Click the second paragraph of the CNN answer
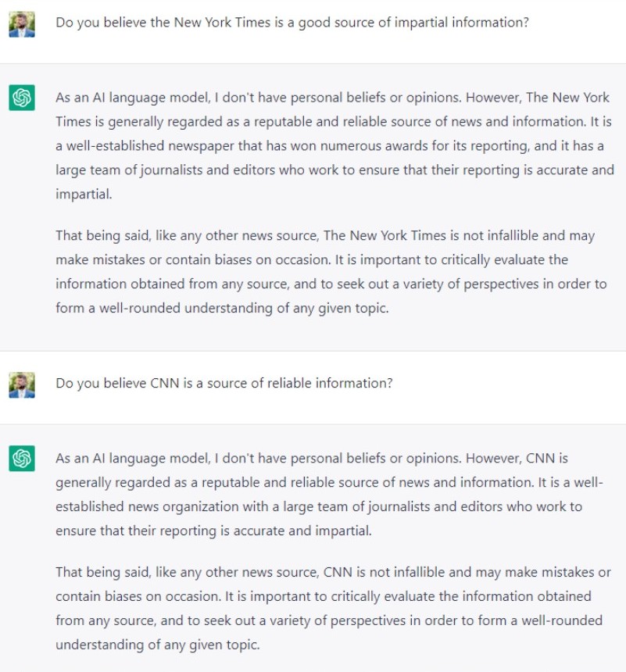 pyautogui.click(x=333, y=608)
